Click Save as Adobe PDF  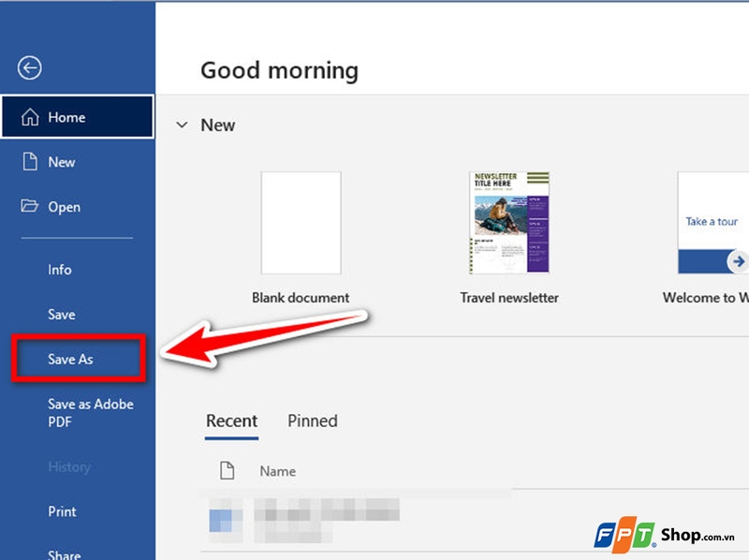[90, 413]
